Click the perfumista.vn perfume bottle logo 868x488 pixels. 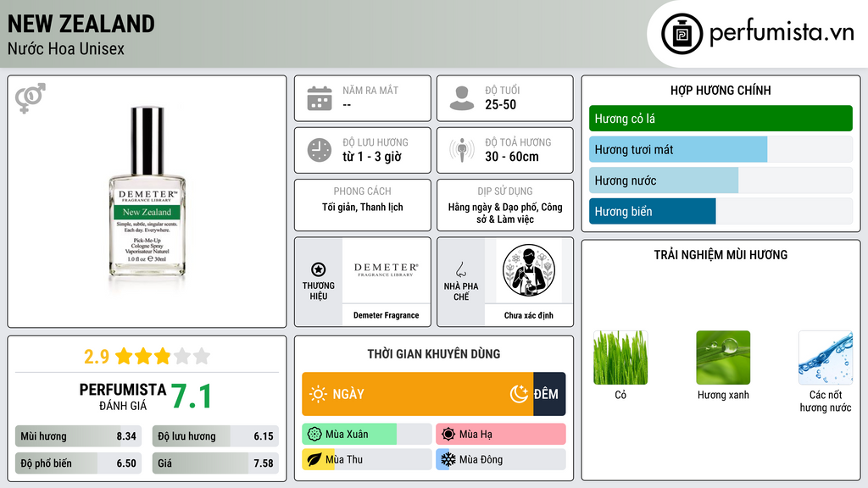(x=682, y=34)
